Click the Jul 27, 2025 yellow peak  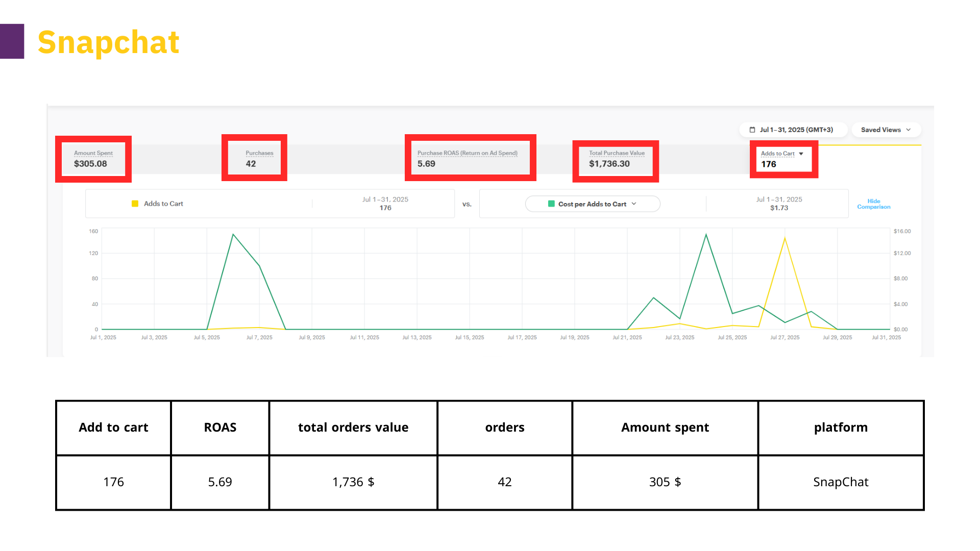(785, 238)
